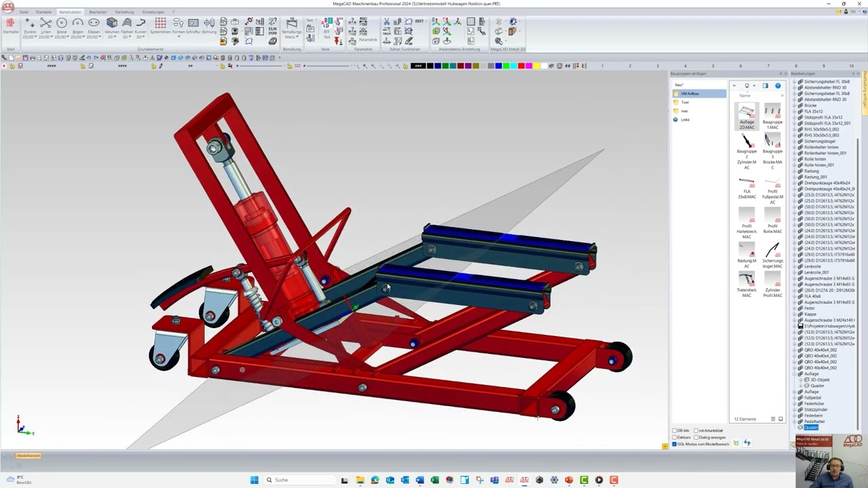Image resolution: width=868 pixels, height=488 pixels.
Task: Choose the Kurven 3D tool
Action: tap(140, 28)
